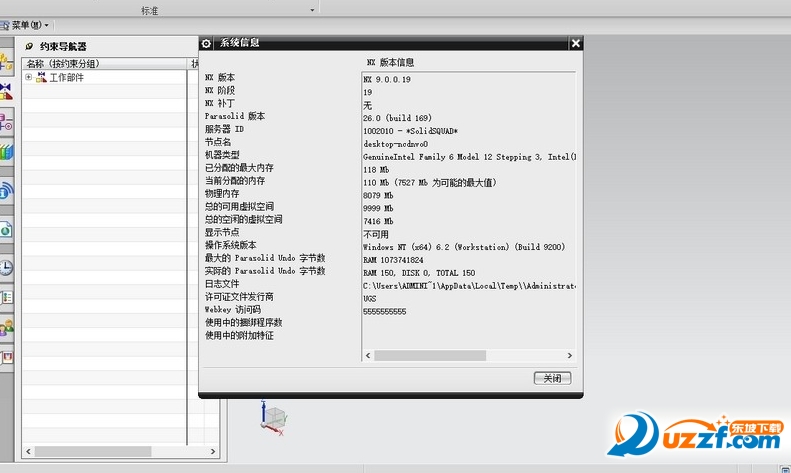The height and width of the screenshot is (473, 791).
Task: Select the value 'NX 9.0.0.19'
Action: tap(387, 79)
